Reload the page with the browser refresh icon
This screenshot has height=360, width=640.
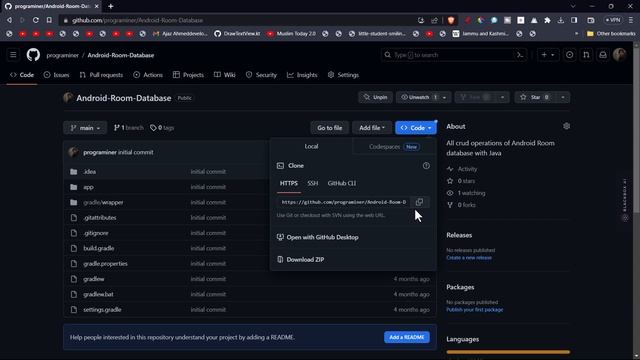tap(36, 20)
